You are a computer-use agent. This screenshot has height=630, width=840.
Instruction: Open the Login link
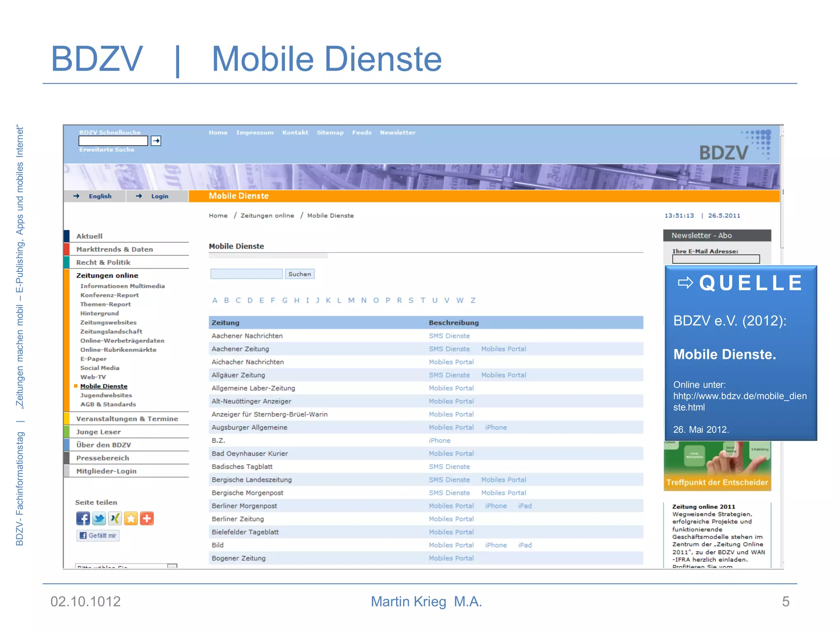(160, 196)
